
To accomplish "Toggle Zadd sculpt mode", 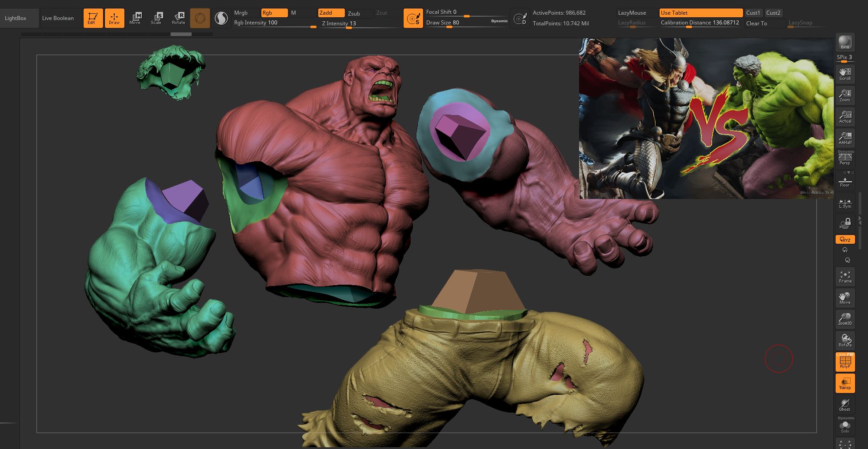I will tap(331, 13).
